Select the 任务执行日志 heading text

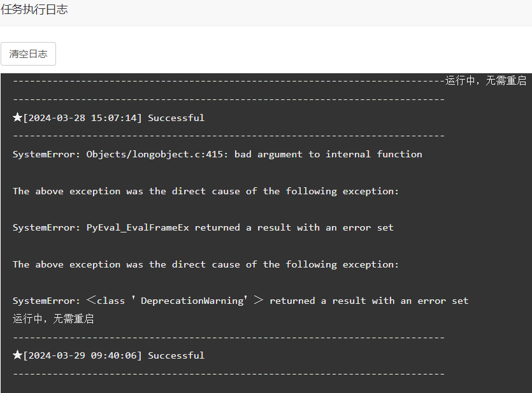click(34, 10)
